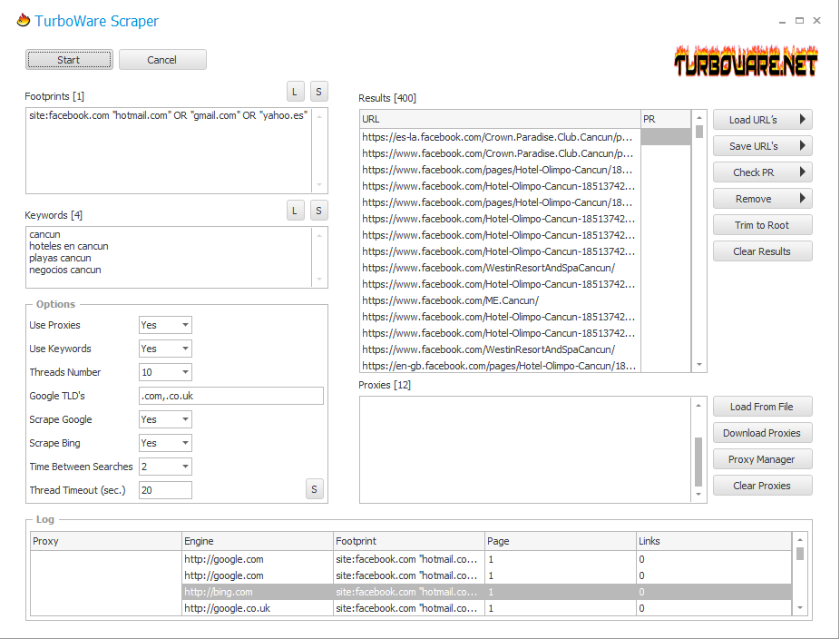Click the Download Proxies button
Screen dimensions: 840x639
[762, 433]
